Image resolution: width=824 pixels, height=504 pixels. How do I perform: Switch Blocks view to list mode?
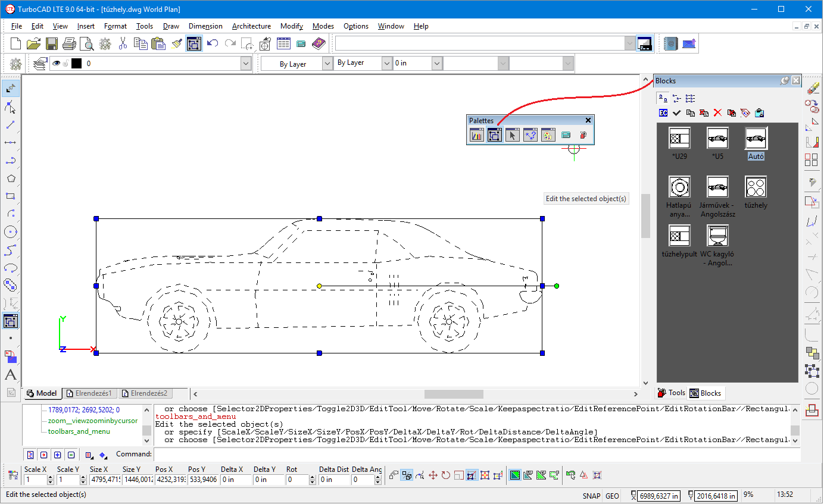676,98
